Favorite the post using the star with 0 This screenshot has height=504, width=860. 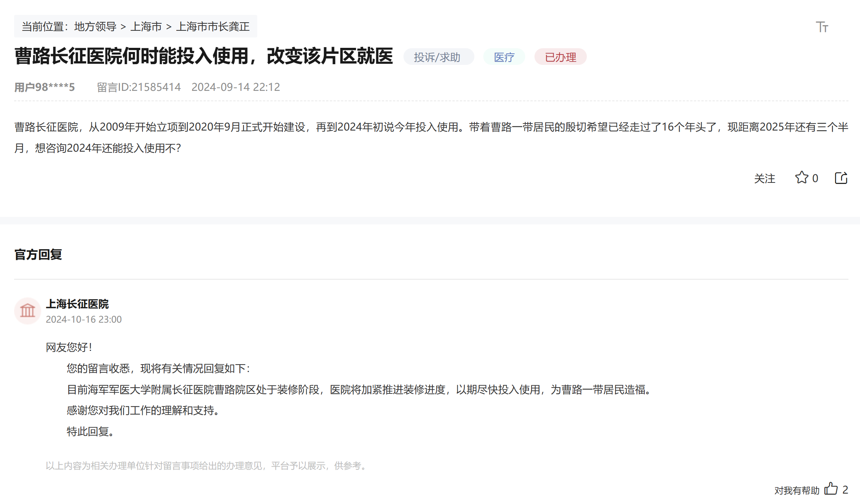(802, 178)
